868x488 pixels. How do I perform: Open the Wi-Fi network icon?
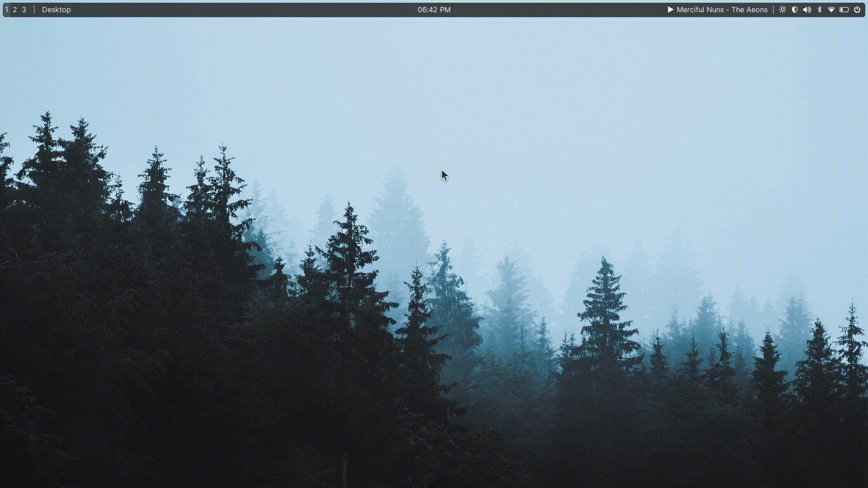[x=831, y=9]
